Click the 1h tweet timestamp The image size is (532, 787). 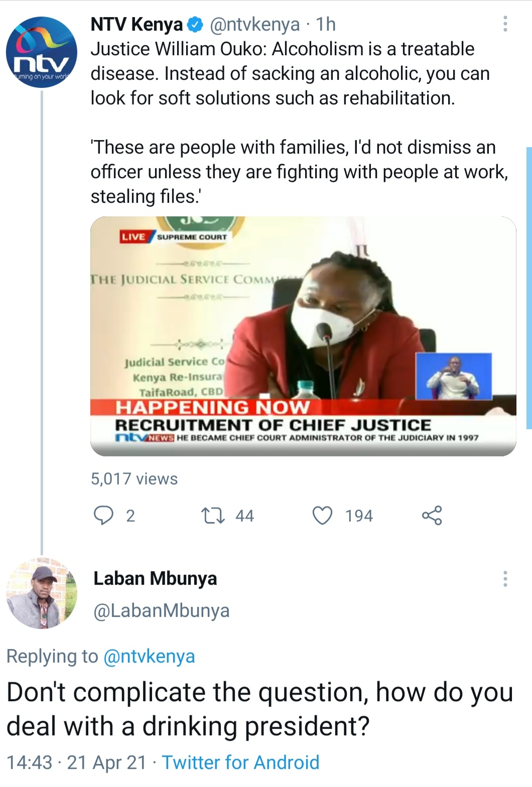coord(326,24)
